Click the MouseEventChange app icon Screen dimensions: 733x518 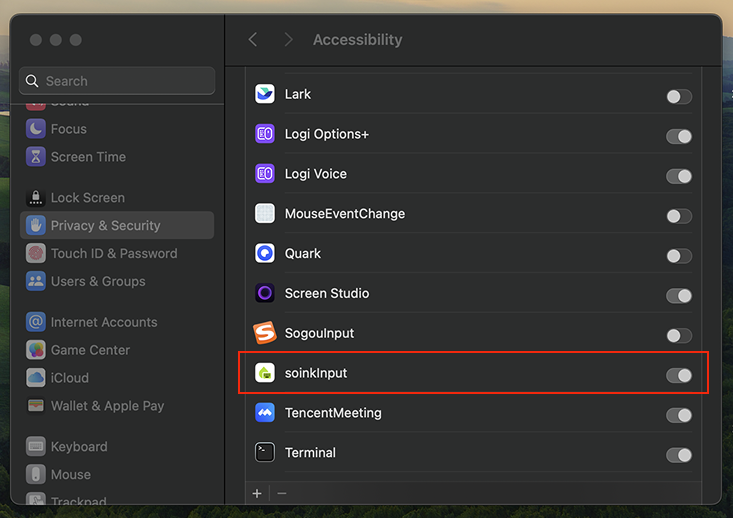(265, 214)
